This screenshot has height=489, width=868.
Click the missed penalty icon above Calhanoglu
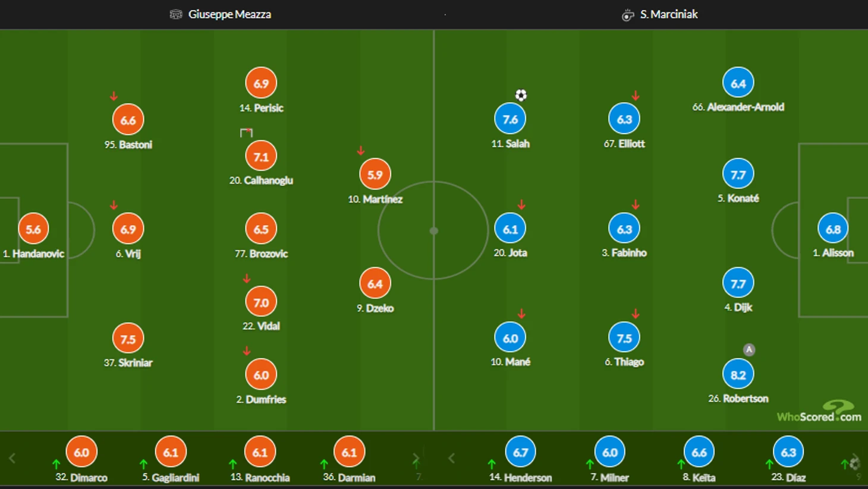[x=246, y=132]
